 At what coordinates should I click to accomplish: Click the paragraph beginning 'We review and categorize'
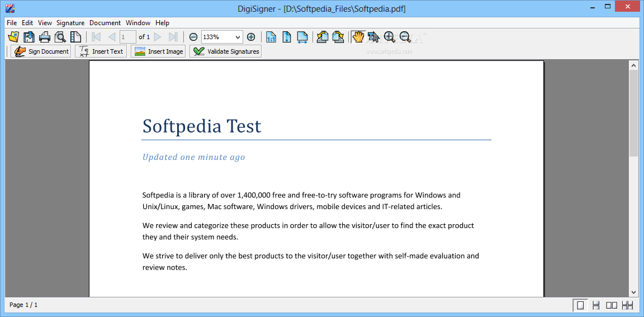tap(308, 231)
